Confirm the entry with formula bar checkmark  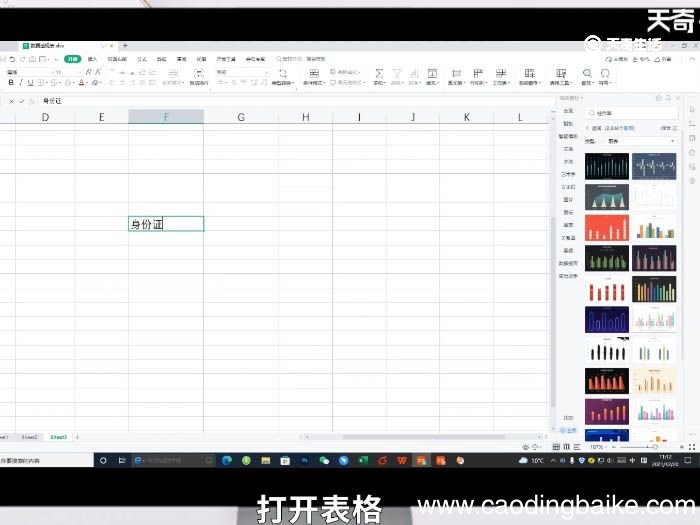(21, 101)
